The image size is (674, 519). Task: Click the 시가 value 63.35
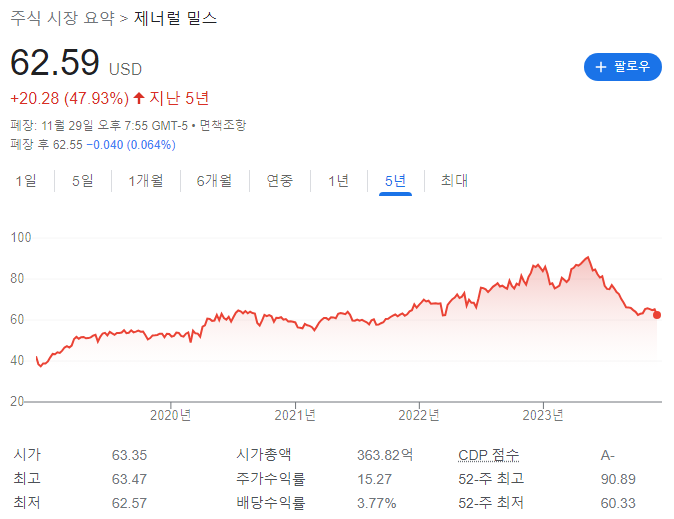(129, 455)
